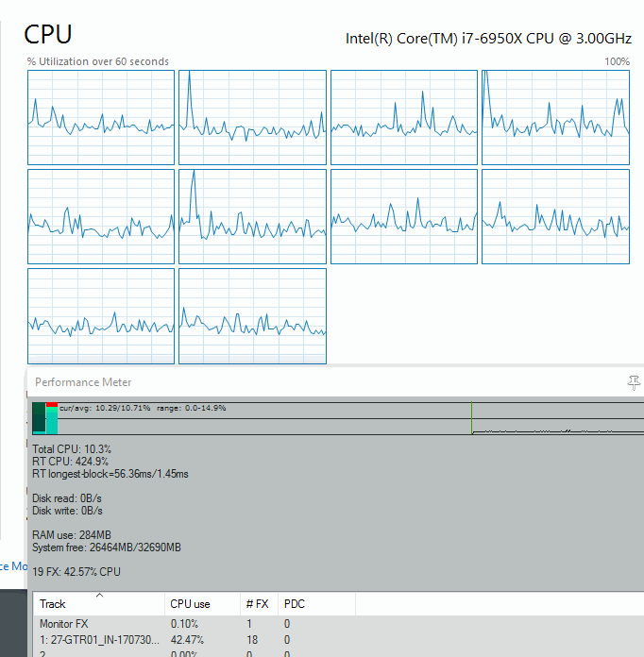This screenshot has height=657, width=644.
Task: Click the 0.10% CPU use cell
Action: (x=184, y=624)
